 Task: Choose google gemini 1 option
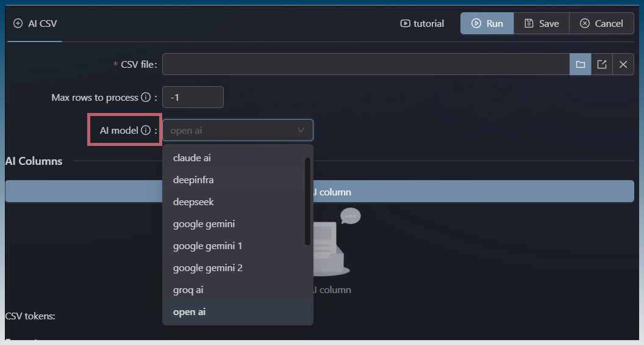[207, 245]
